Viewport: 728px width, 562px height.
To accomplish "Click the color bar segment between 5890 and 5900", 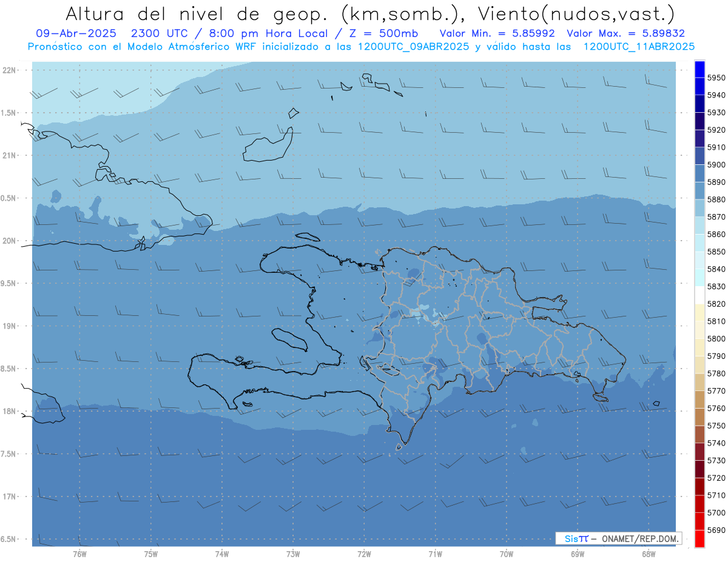I will pos(699,173).
